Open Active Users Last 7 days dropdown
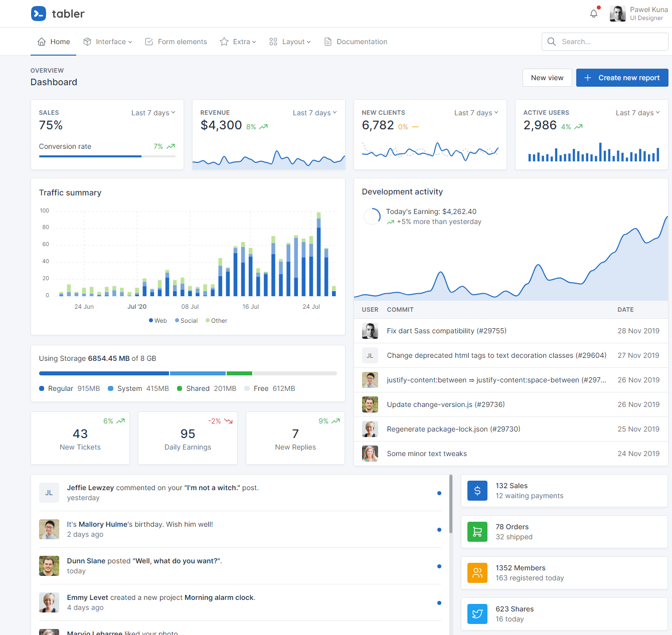Viewport: 672px width, 635px height. 637,113
